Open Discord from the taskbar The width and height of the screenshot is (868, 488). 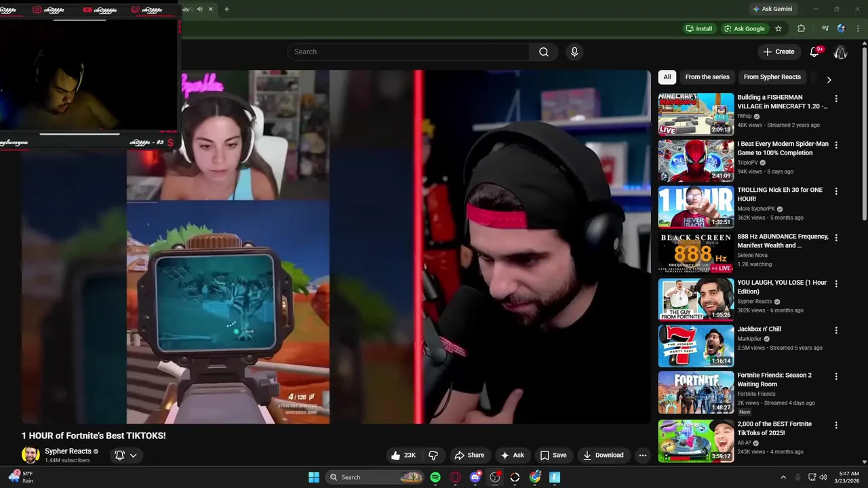click(x=475, y=477)
